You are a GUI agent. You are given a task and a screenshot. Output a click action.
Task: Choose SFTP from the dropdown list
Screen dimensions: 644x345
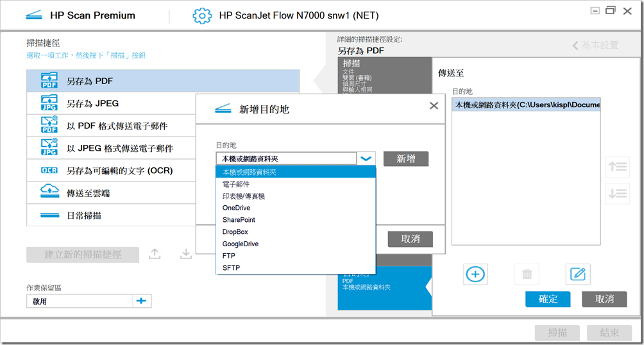pyautogui.click(x=296, y=267)
